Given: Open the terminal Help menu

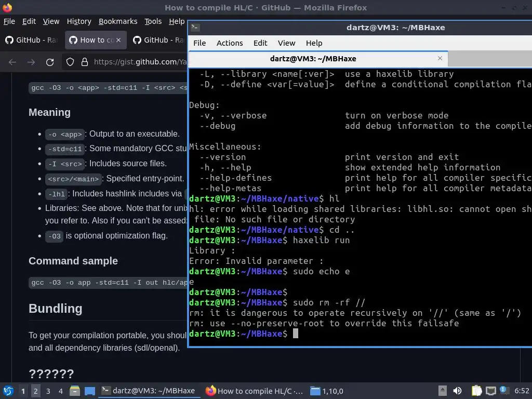Looking at the screenshot, I should (x=314, y=43).
